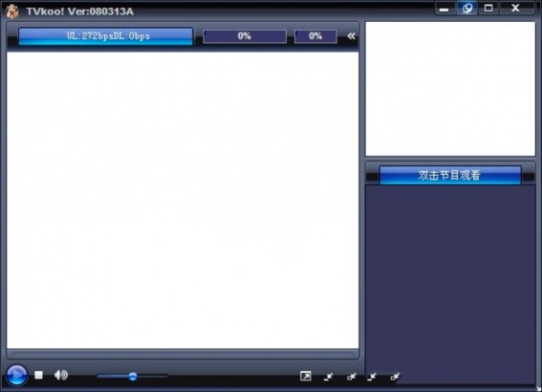Click the UL:272bps DL:0bps bandwidth bar

point(106,36)
